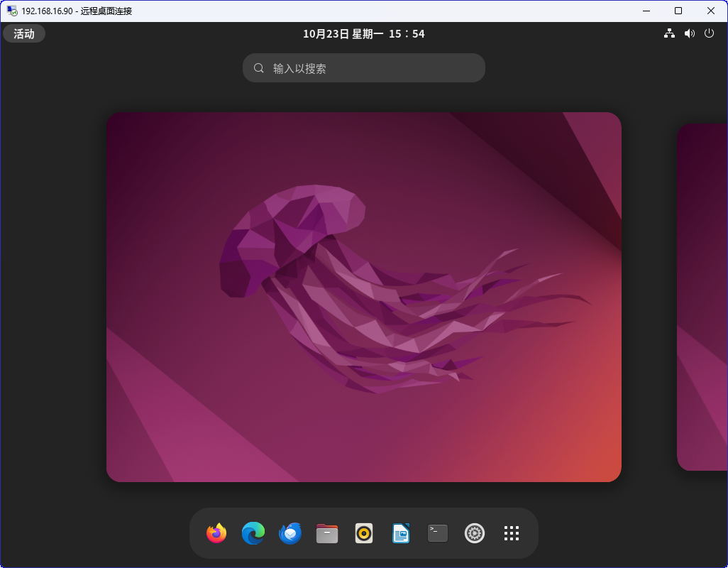Open the Terminal from the dock

pos(438,533)
